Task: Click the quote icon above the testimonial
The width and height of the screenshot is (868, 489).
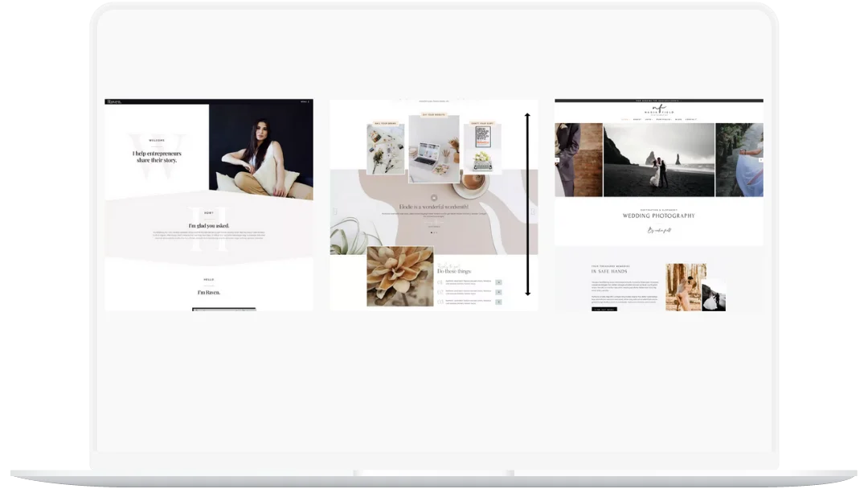Action: pyautogui.click(x=434, y=198)
